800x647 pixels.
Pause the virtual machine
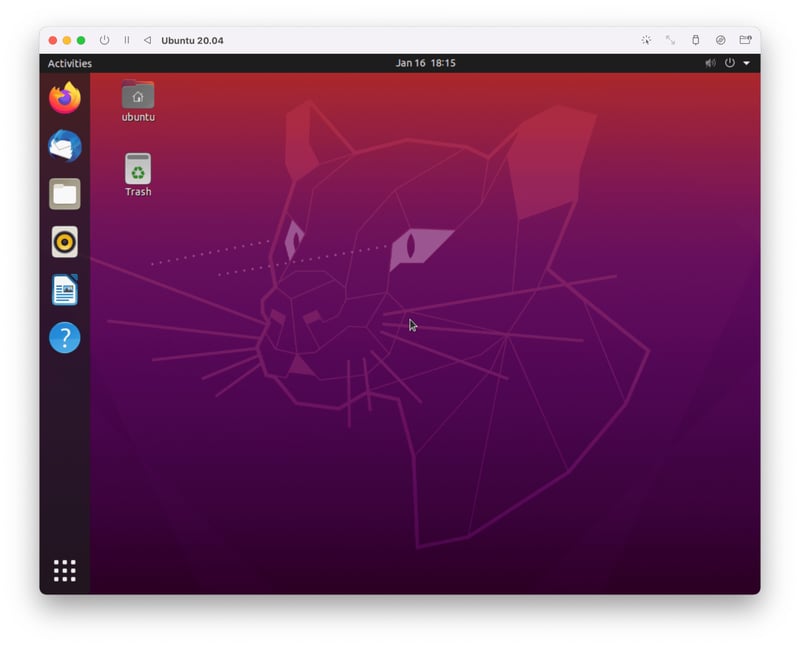point(126,40)
